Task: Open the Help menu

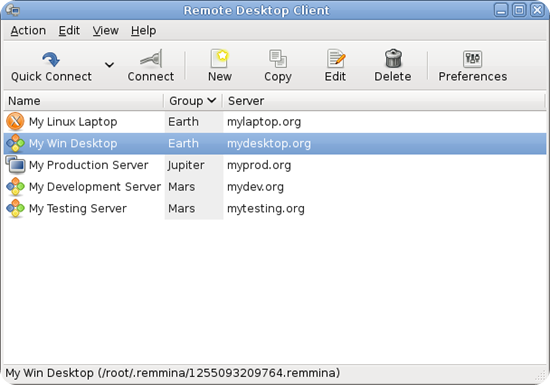Action: click(143, 31)
